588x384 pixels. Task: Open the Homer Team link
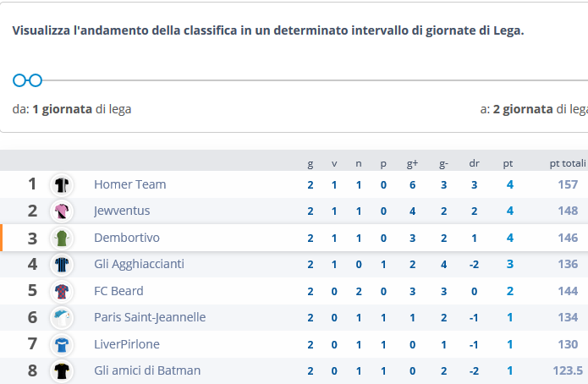(129, 184)
